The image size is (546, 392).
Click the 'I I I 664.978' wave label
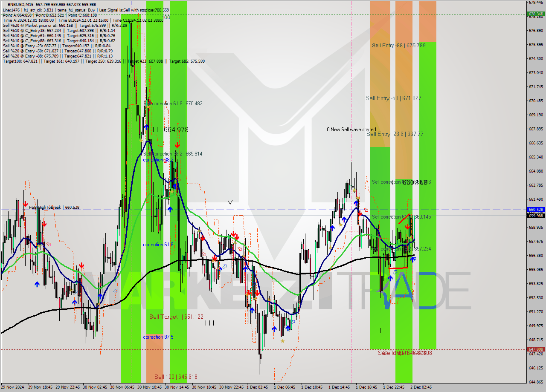[x=170, y=130]
